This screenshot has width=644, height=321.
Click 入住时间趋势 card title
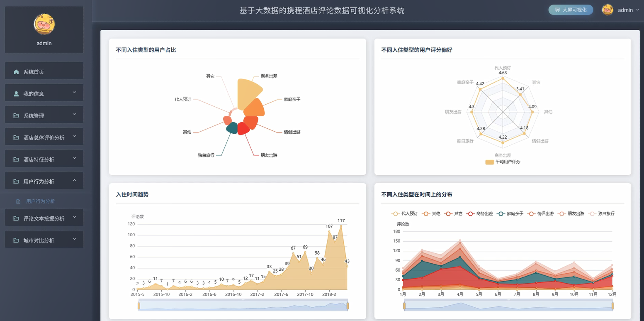tap(132, 194)
